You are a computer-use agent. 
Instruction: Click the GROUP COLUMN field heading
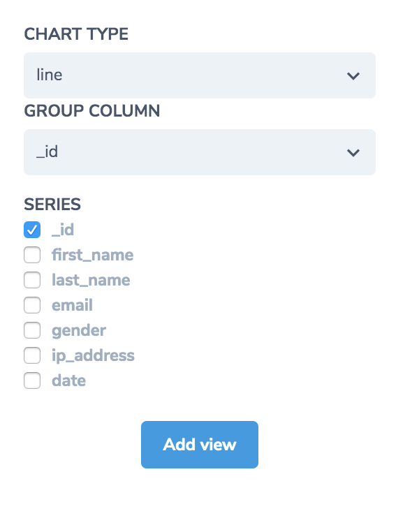coord(91,110)
